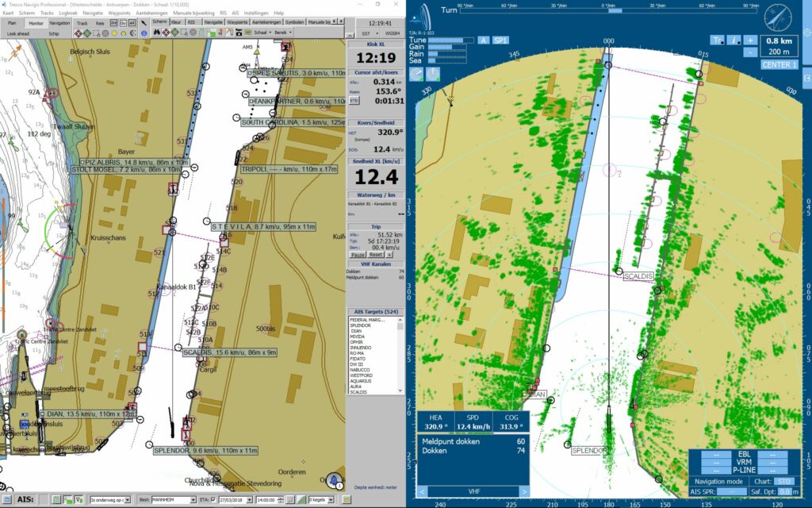Switch to the Kleur tab

tap(176, 22)
